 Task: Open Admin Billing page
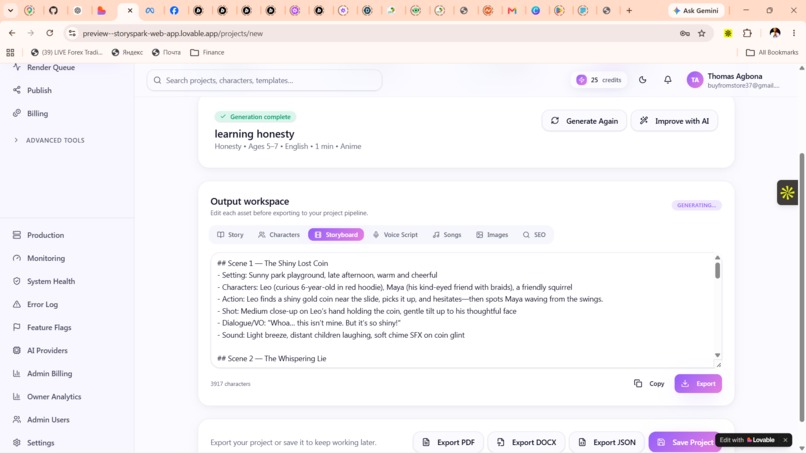[x=43, y=373]
